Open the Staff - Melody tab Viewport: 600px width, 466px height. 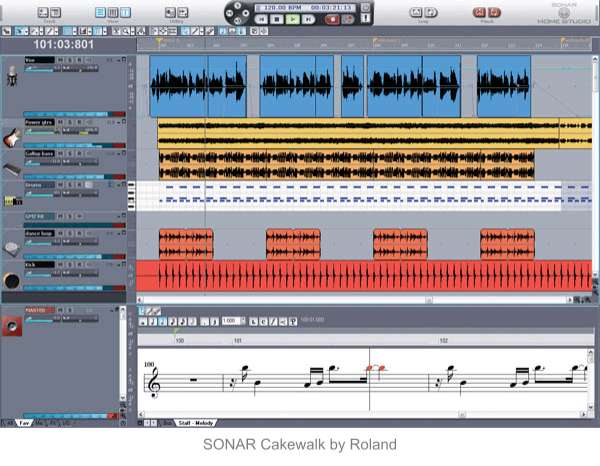point(196,423)
